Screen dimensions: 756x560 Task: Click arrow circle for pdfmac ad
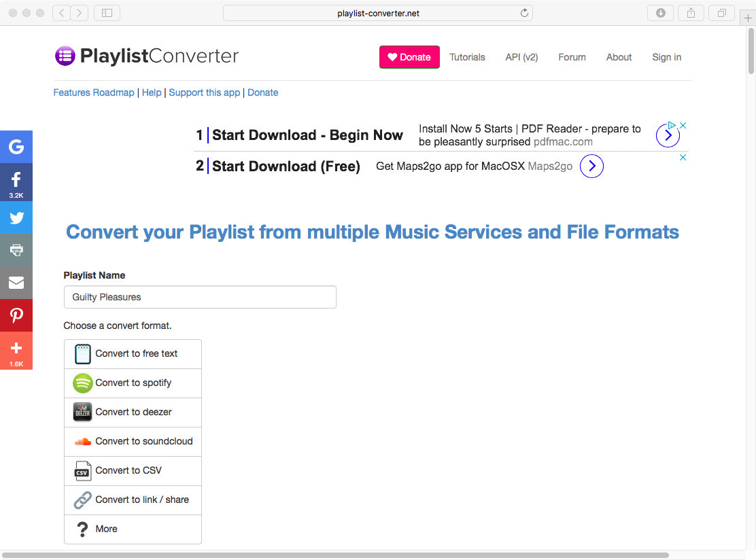tap(668, 135)
